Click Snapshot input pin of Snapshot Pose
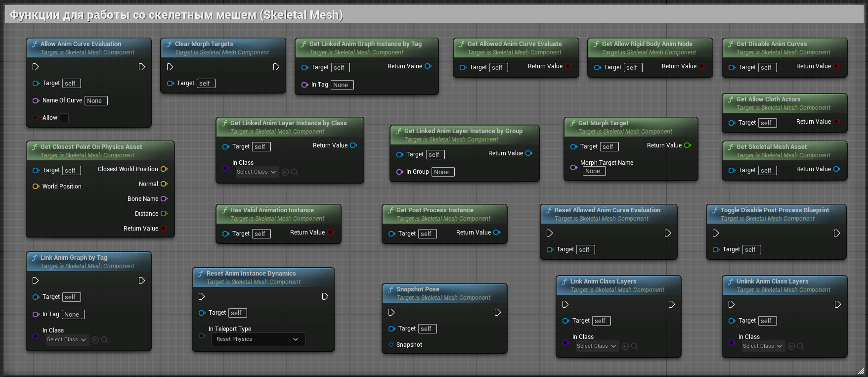 391,344
